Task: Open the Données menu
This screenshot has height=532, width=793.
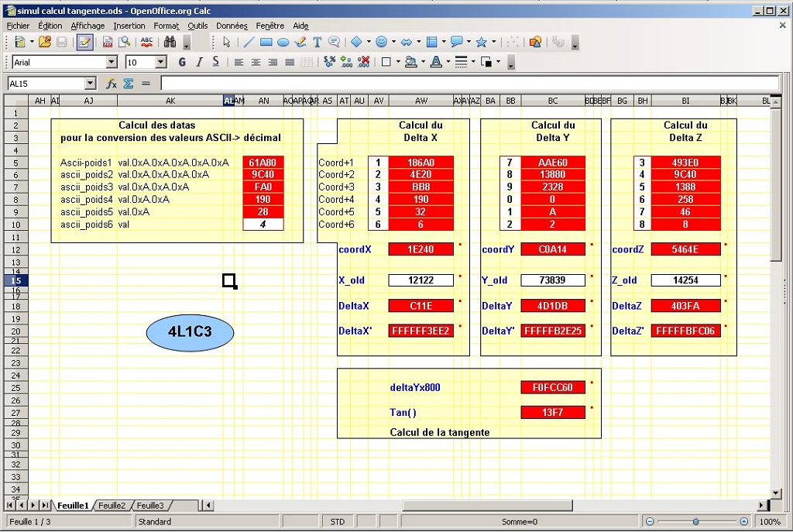Action: 232,26
